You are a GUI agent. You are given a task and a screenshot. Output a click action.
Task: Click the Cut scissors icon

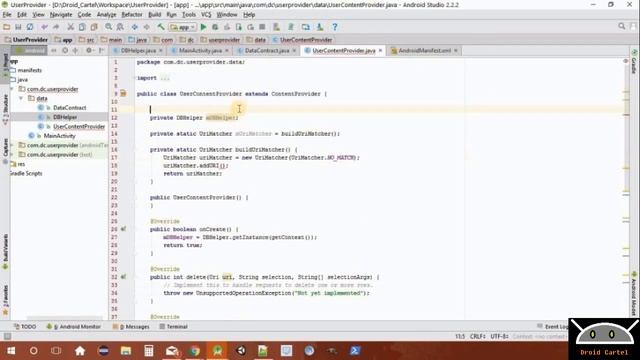click(70, 27)
